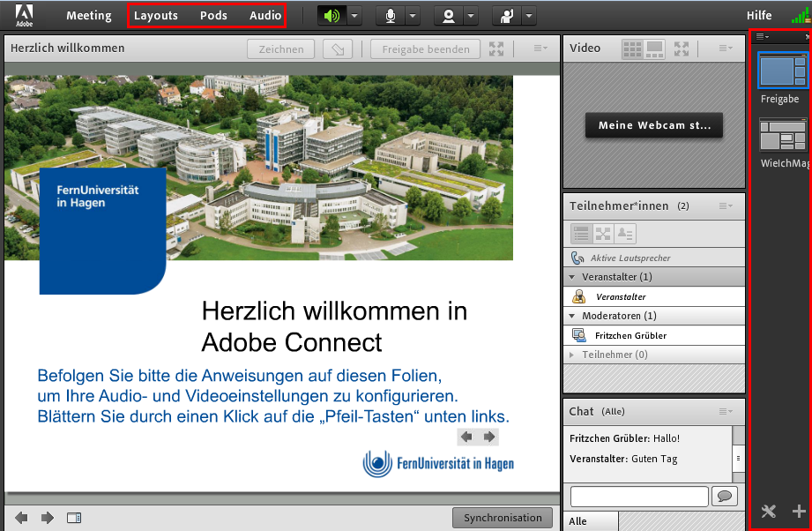The width and height of the screenshot is (812, 531).
Task: Switch to breakout room view
Action: click(x=603, y=234)
